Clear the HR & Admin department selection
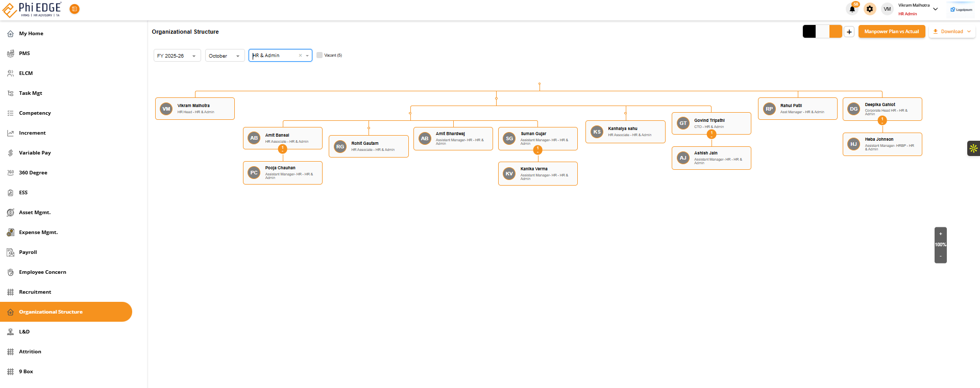The width and height of the screenshot is (980, 388). (x=300, y=56)
